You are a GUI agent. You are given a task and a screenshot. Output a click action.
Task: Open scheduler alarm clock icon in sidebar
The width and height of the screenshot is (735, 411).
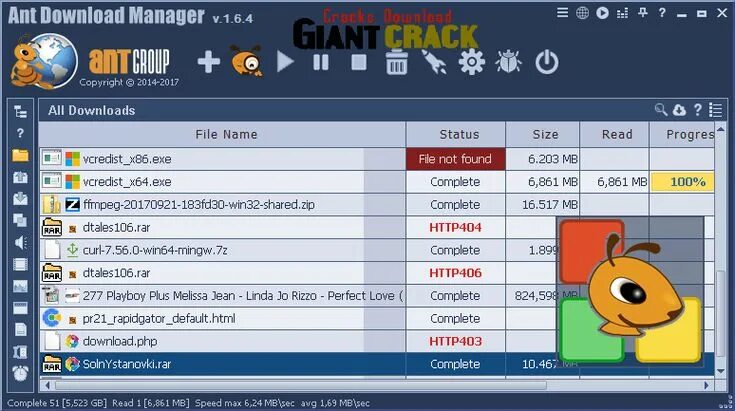[20, 374]
